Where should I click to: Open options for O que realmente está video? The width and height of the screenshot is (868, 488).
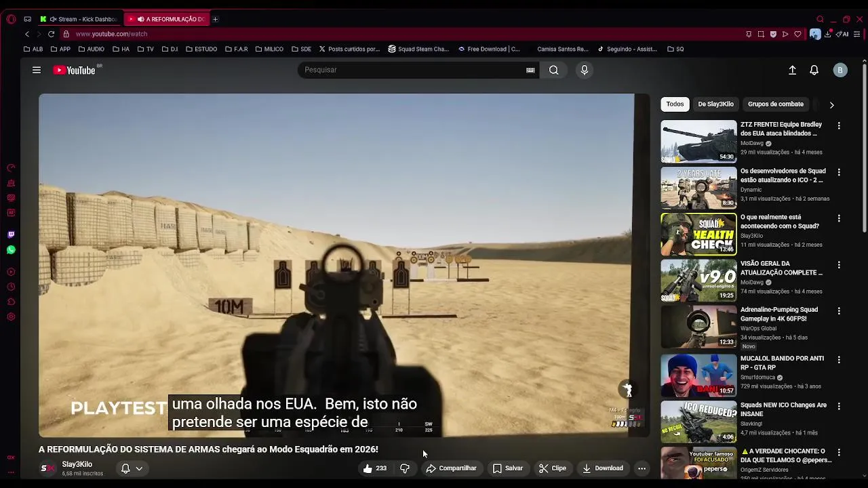pyautogui.click(x=839, y=219)
